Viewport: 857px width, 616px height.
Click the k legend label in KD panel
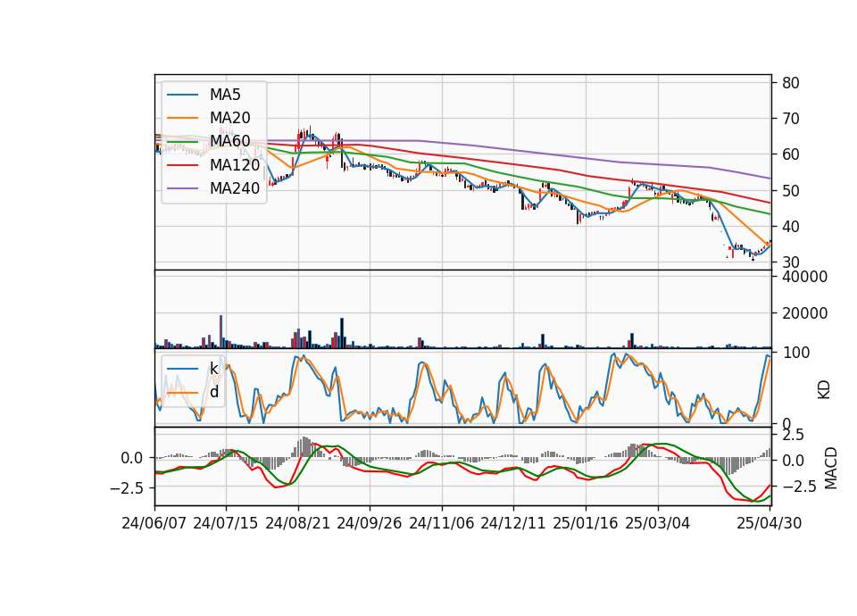pyautogui.click(x=213, y=369)
